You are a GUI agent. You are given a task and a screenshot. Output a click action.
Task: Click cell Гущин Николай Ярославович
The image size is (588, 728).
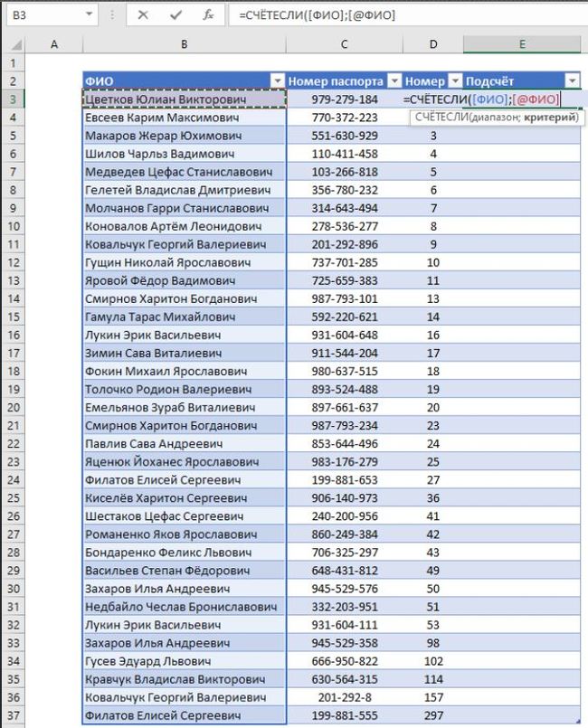[185, 262]
